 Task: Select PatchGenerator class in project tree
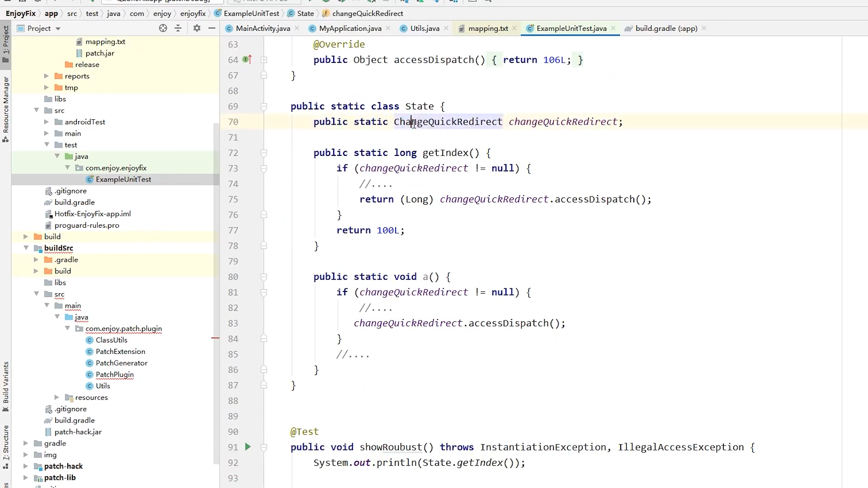[121, 363]
